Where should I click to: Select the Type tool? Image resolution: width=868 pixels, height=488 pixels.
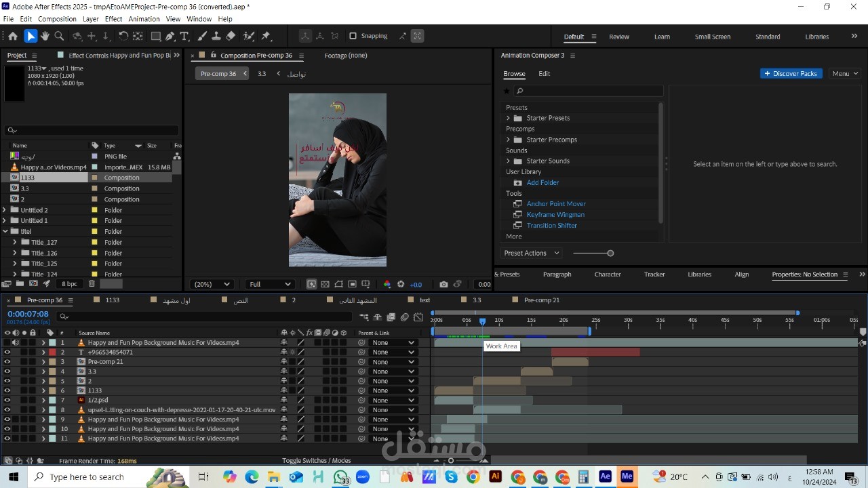[184, 36]
